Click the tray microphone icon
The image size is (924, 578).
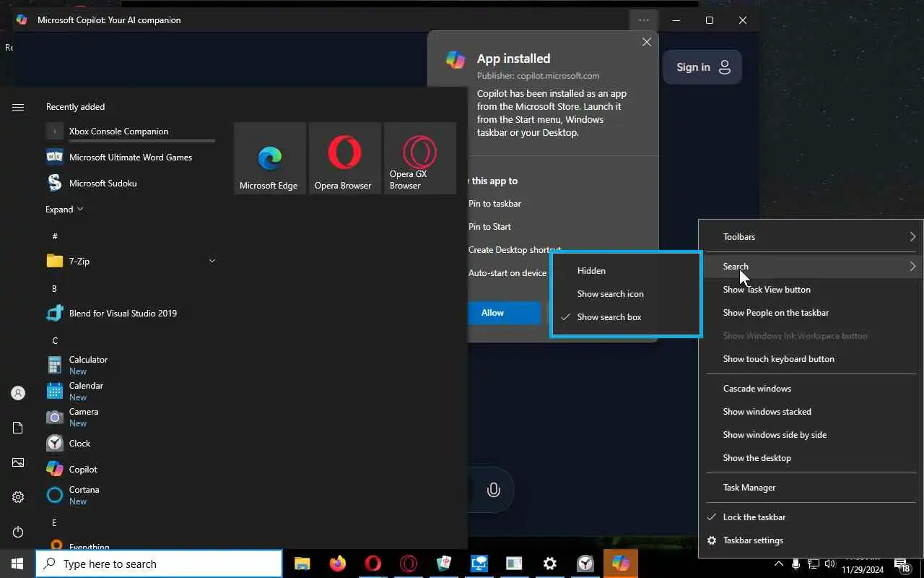796,564
